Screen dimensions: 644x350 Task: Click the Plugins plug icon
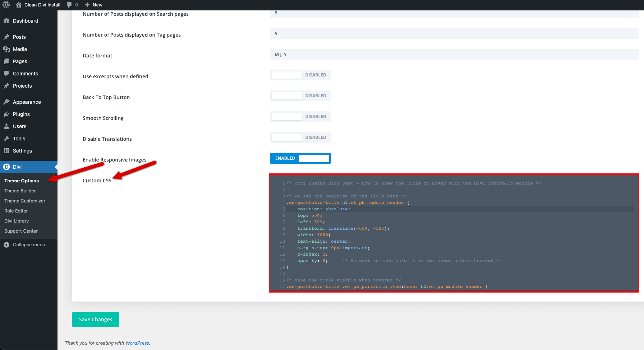pos(6,114)
